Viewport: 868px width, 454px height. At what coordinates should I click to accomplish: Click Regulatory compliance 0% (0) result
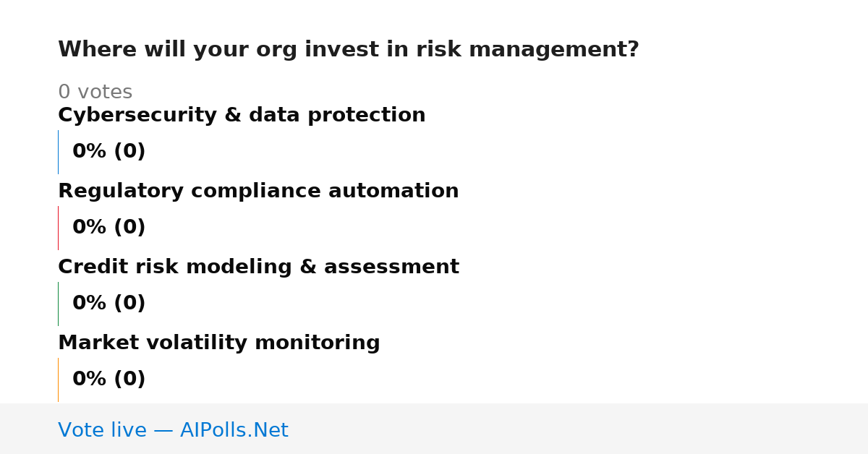[x=109, y=228]
